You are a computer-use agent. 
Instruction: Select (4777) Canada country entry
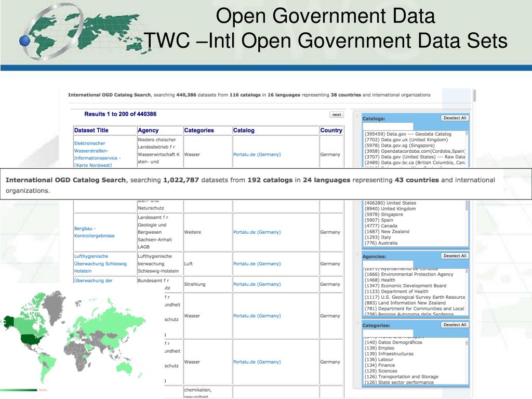[x=381, y=226]
